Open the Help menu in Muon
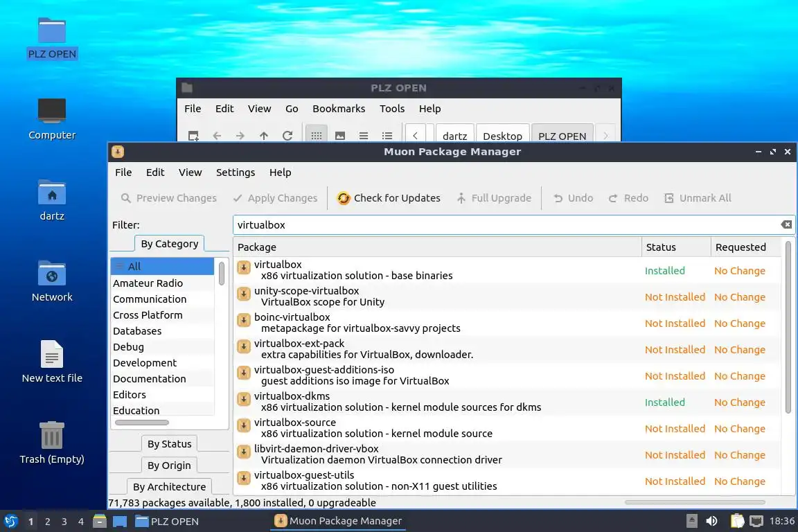 coord(281,172)
